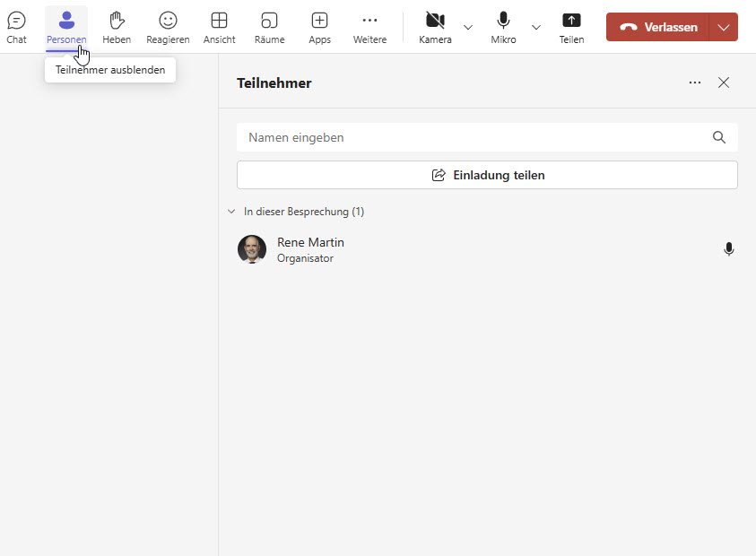Hide participants via Personen button
The width and height of the screenshot is (756, 556).
(x=66, y=28)
